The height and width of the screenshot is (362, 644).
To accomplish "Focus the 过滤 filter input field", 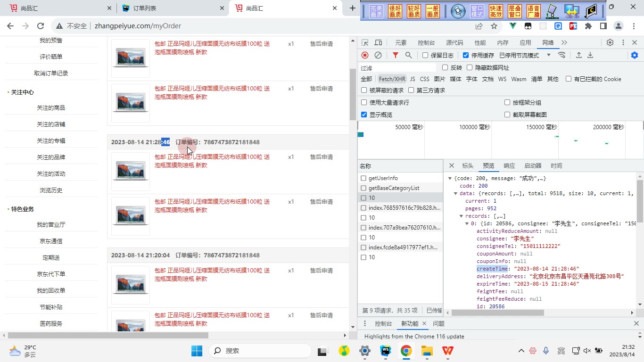I will 398,68.
